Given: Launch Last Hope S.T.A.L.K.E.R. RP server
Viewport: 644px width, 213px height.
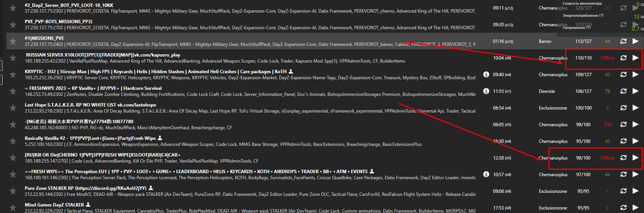Looking at the screenshot, I should 635,108.
